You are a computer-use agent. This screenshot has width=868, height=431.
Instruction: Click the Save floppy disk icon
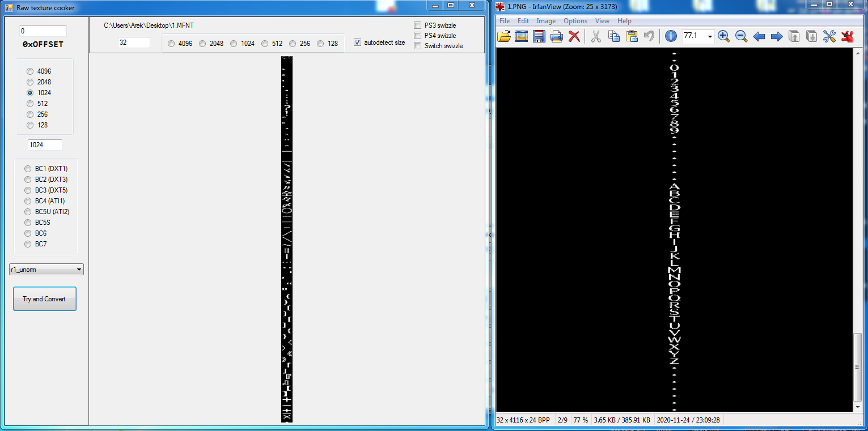click(539, 36)
